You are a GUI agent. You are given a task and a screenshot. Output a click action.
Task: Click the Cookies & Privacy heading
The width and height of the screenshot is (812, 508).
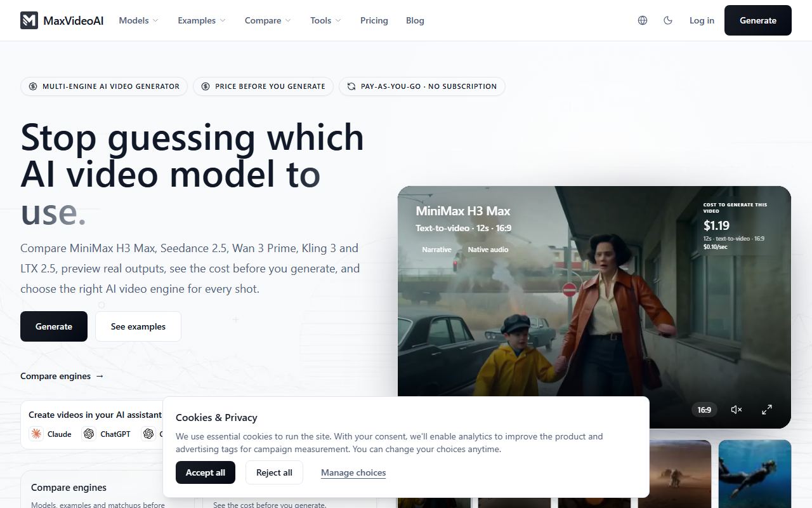coord(216,417)
